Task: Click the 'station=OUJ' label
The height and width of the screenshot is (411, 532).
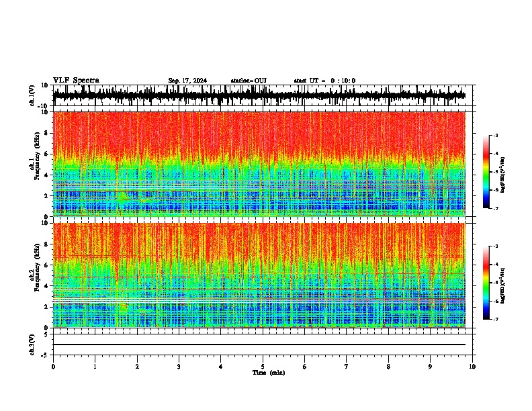Action: tap(249, 81)
